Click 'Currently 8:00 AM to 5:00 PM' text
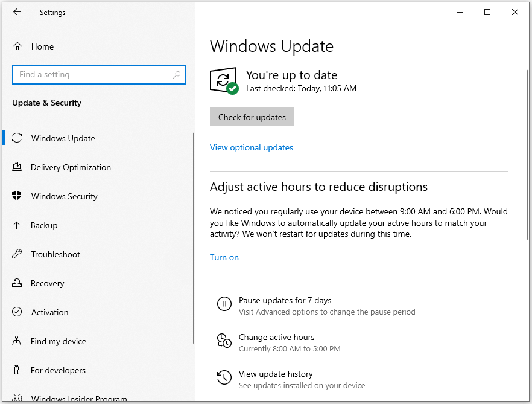The height and width of the screenshot is (404, 532). click(290, 348)
